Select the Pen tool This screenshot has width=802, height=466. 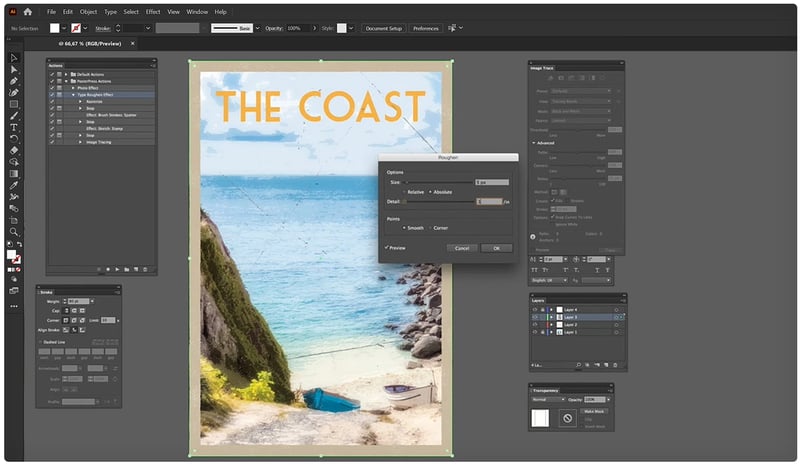[14, 81]
